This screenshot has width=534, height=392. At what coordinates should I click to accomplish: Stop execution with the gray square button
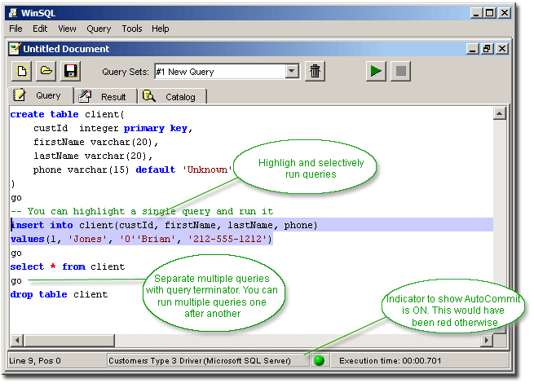(400, 71)
